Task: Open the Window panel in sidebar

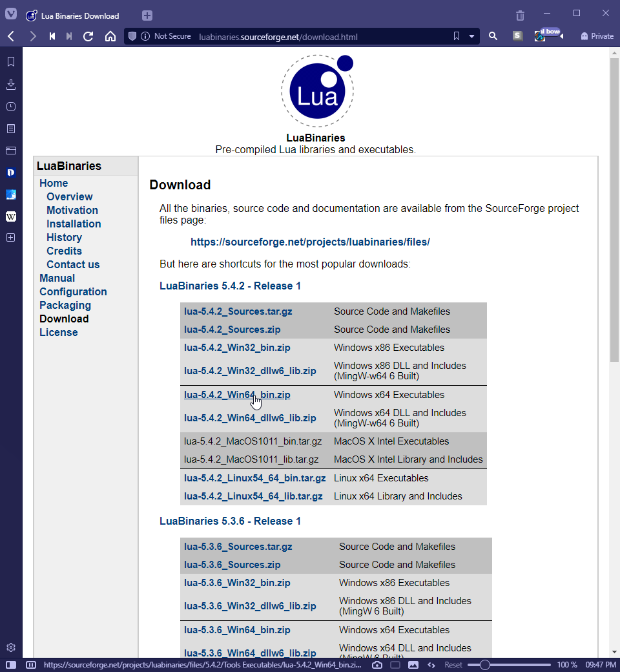Action: click(x=11, y=151)
